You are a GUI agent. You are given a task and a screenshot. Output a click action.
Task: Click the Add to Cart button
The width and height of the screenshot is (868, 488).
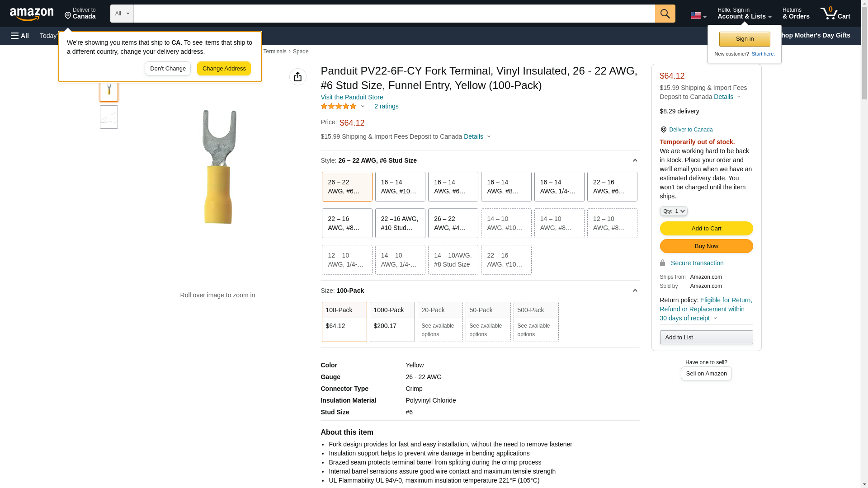point(706,228)
